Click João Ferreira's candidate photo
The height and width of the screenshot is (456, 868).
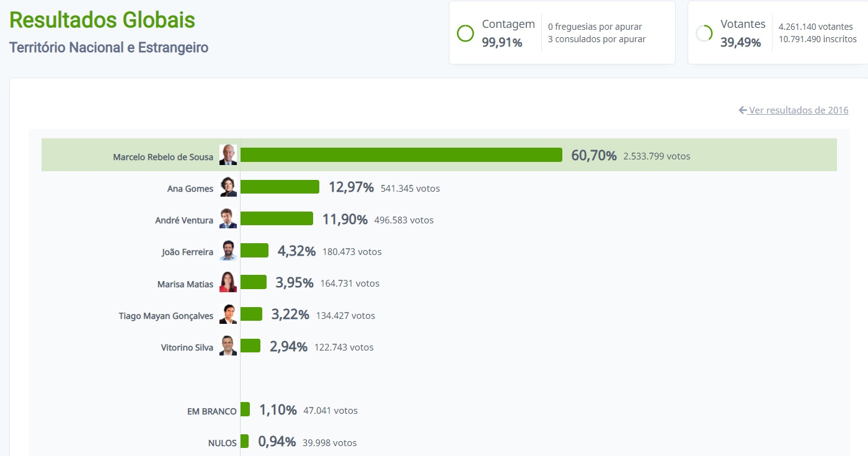click(x=228, y=251)
